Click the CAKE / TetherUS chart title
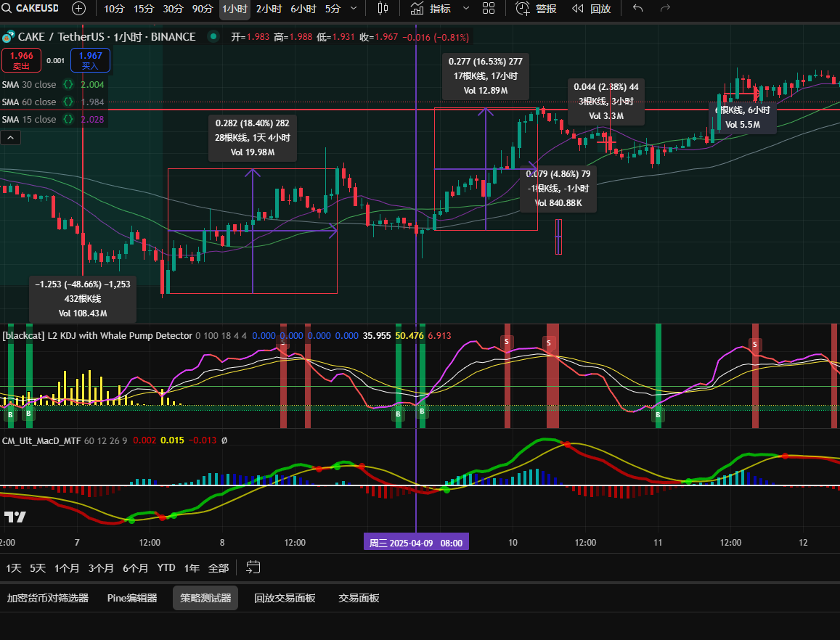The image size is (840, 640). coord(107,37)
